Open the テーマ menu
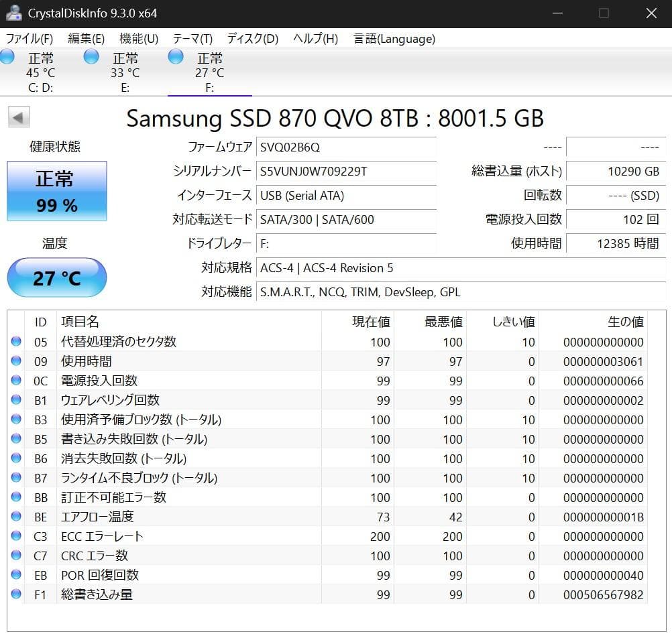This screenshot has width=672, height=636. 193,39
